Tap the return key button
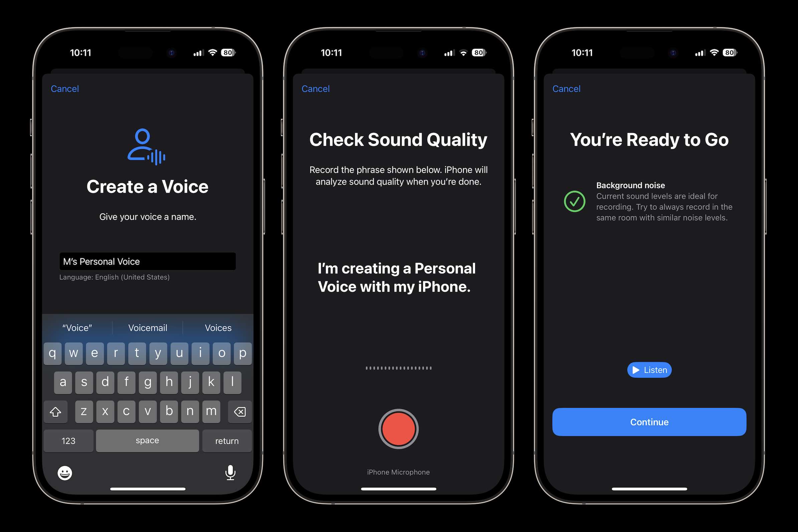798x532 pixels. click(x=226, y=440)
